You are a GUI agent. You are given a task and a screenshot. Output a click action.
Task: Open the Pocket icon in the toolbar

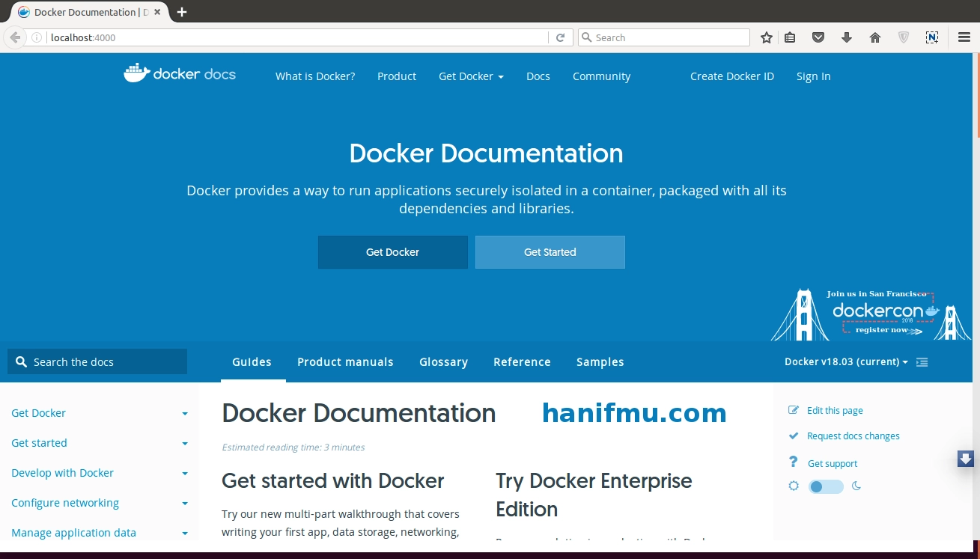point(818,37)
